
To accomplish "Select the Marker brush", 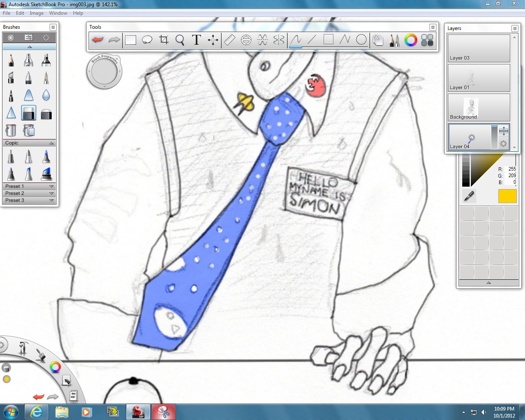I will (x=46, y=60).
